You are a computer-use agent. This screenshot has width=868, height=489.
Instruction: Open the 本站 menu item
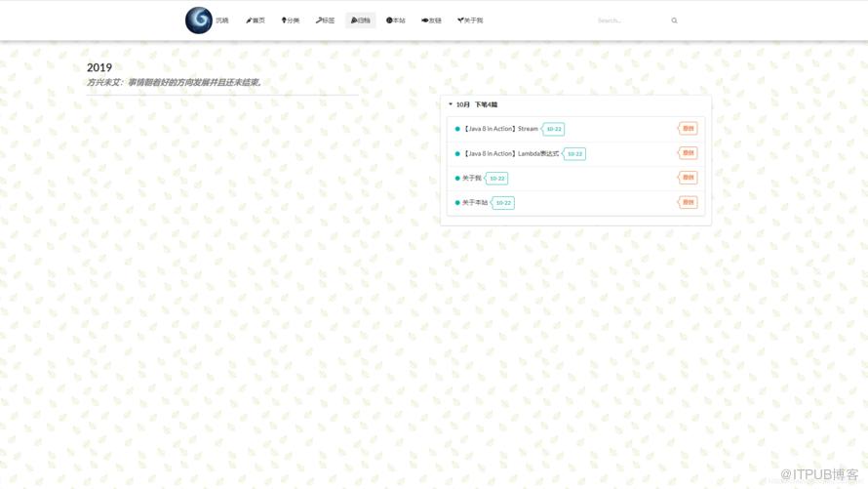point(395,20)
